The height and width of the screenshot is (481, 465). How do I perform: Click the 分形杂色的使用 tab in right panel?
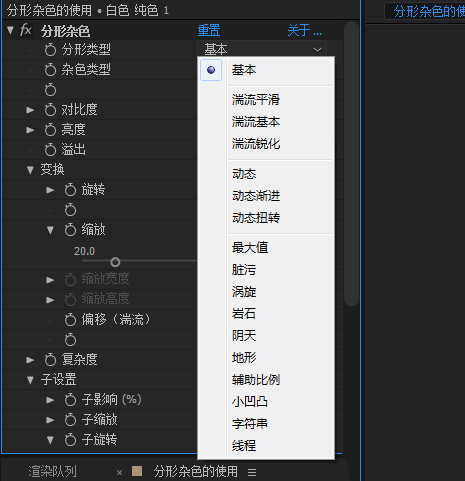pos(429,11)
